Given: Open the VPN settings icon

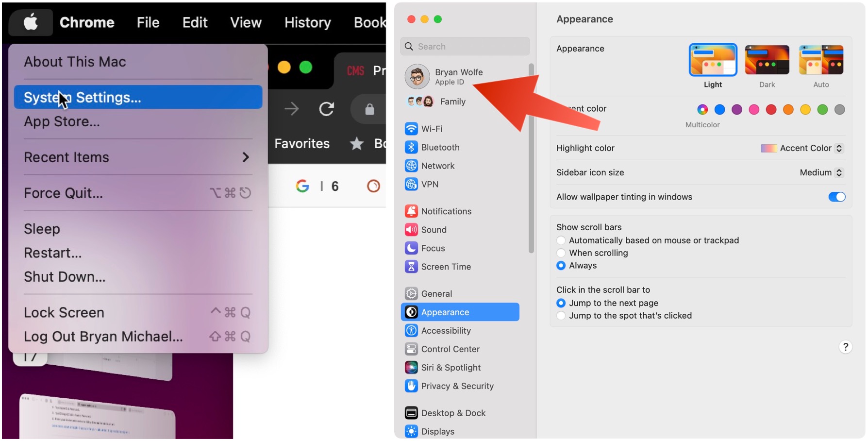Looking at the screenshot, I should pos(411,184).
